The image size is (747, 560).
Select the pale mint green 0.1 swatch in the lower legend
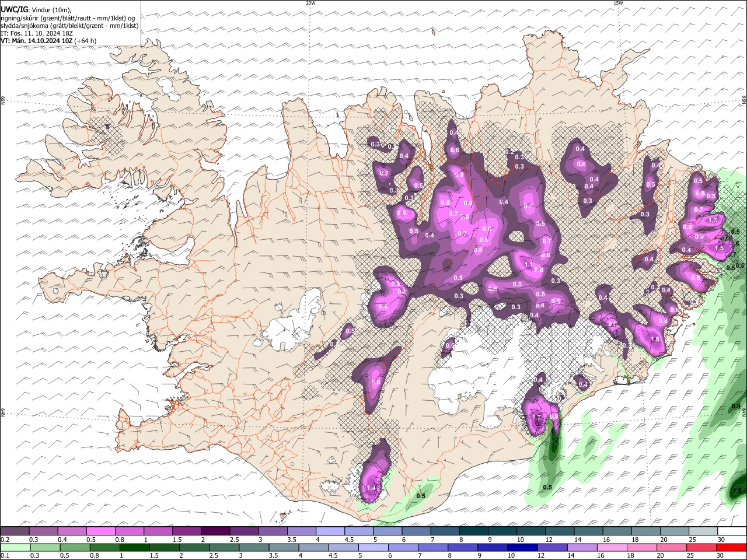tap(16, 547)
